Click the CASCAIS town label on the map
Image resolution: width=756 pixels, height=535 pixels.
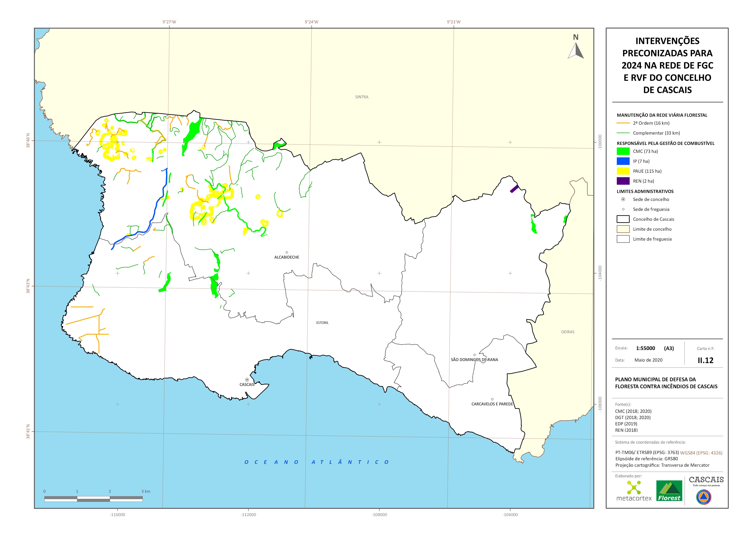point(247,385)
